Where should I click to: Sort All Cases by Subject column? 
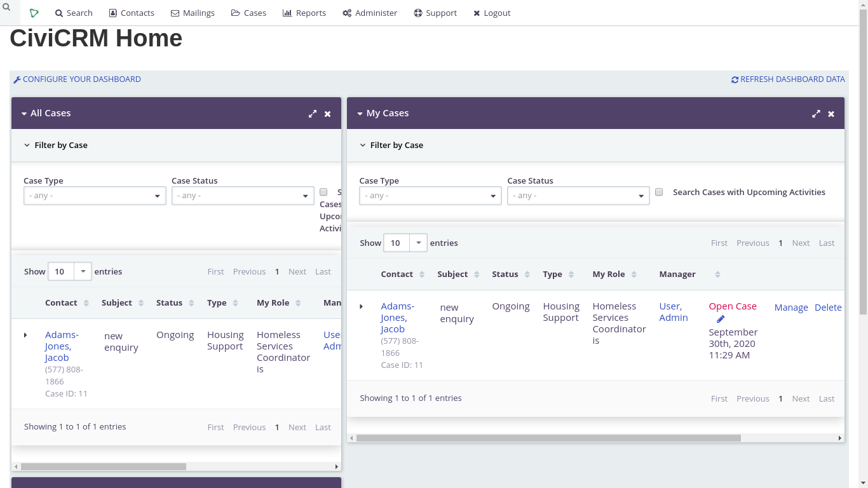point(123,303)
